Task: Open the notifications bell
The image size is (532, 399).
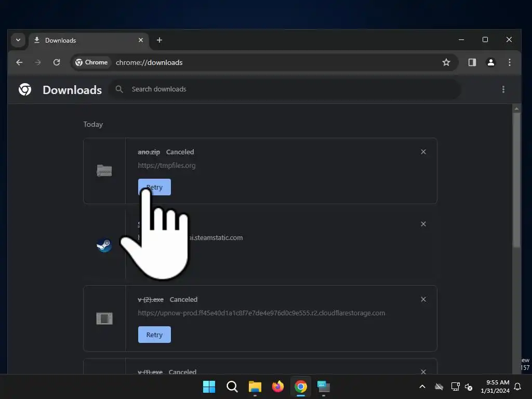Action: pos(518,387)
